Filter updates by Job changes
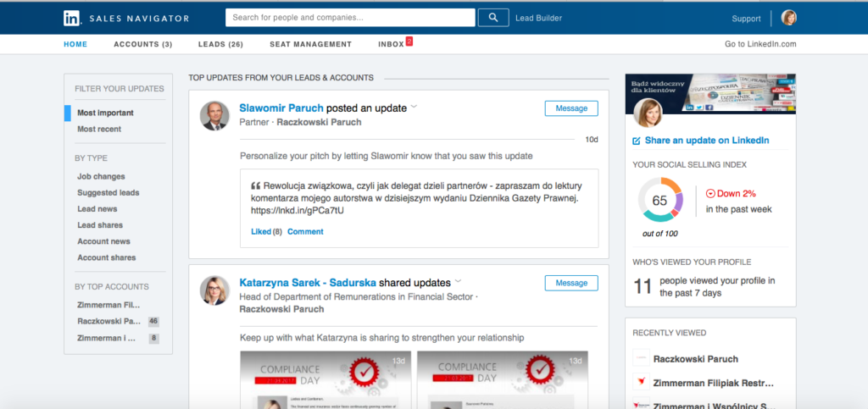This screenshot has height=409, width=868. coord(102,176)
